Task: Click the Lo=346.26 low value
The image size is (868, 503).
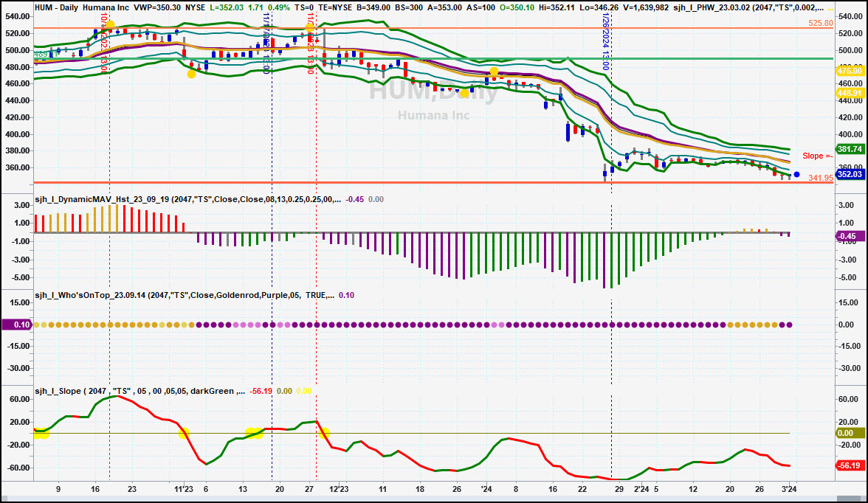Action: [x=599, y=8]
